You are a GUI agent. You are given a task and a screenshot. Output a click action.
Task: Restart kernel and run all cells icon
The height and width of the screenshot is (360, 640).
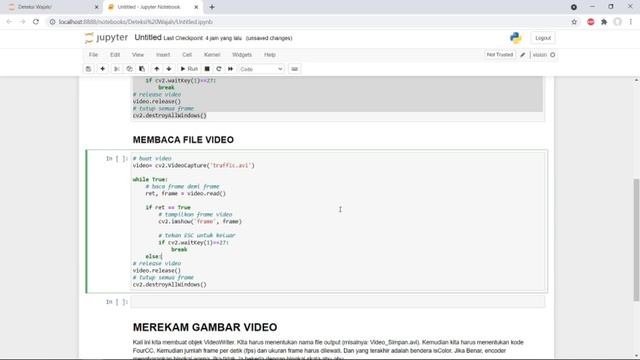click(x=231, y=69)
